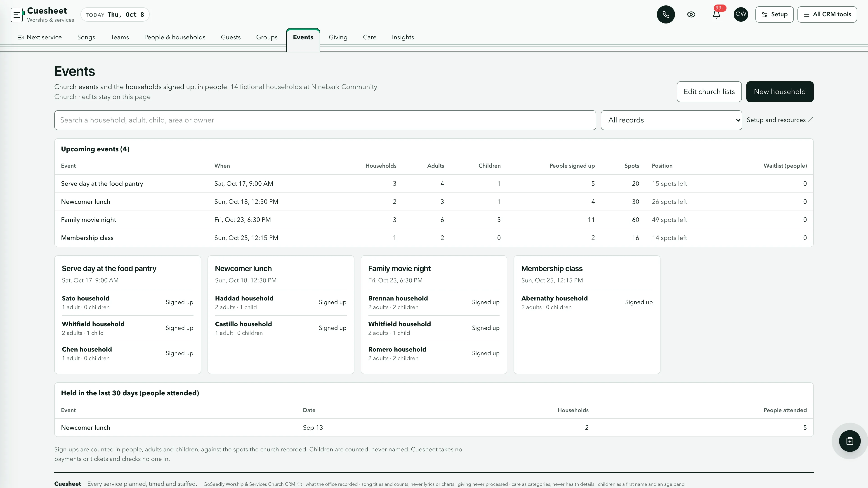Click the floating clipboard add button

(x=849, y=441)
